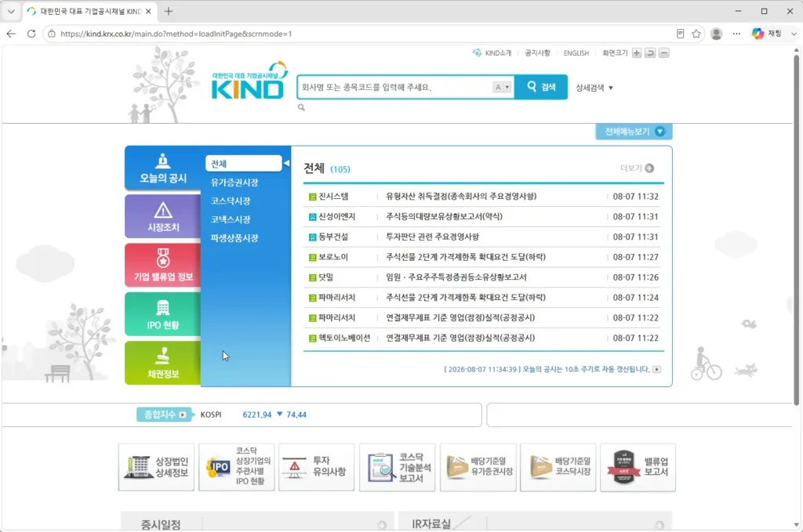Open browser settings three-dot menu
803x532 pixels.
(736, 34)
